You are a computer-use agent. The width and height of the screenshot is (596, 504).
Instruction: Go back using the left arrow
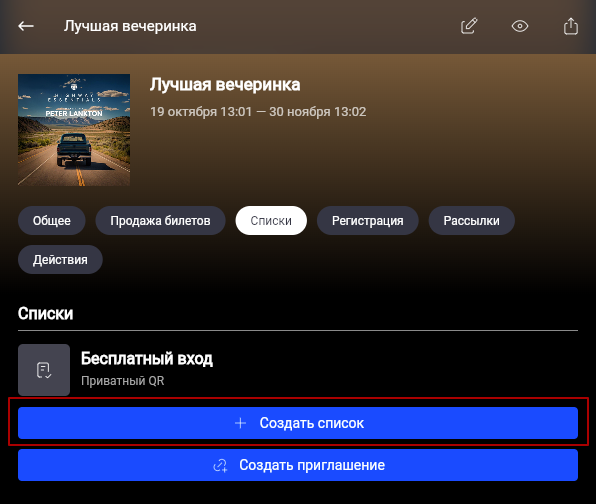click(x=26, y=26)
